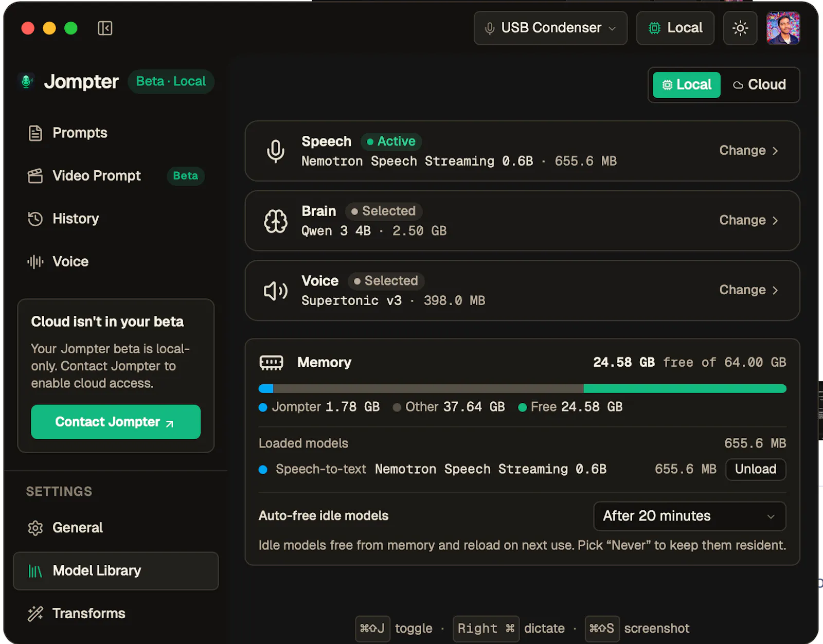Click the chip icon in top-bar Local button

(x=654, y=28)
